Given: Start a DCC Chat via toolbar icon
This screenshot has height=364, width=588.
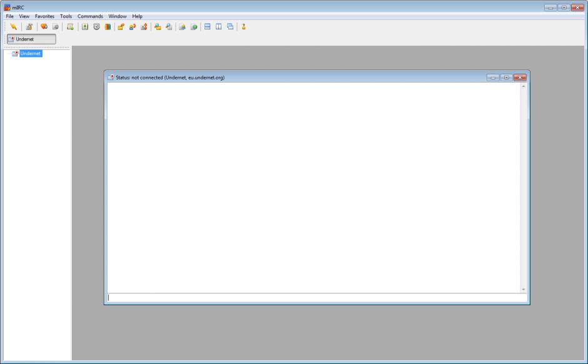Looking at the screenshot, I should [x=133, y=27].
